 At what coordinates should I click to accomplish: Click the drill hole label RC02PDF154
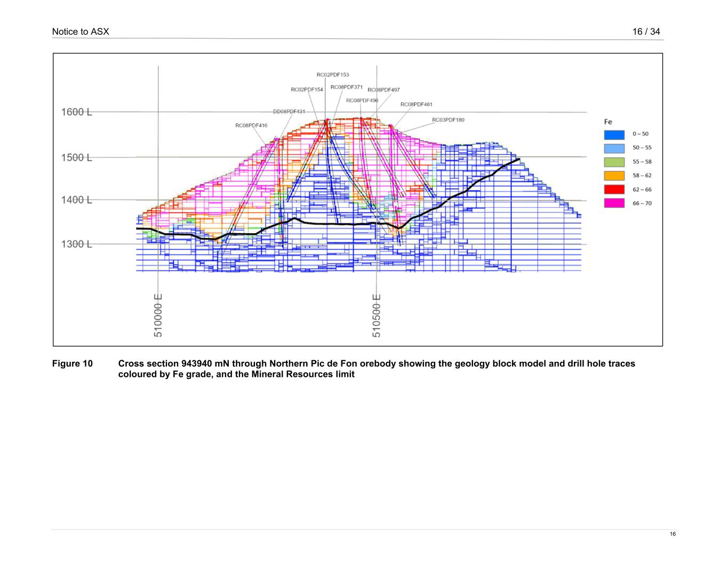[x=307, y=90]
